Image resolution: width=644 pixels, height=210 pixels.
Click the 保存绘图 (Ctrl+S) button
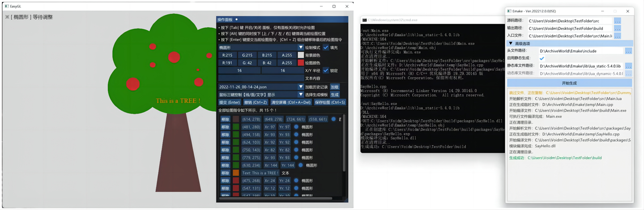[x=330, y=102]
